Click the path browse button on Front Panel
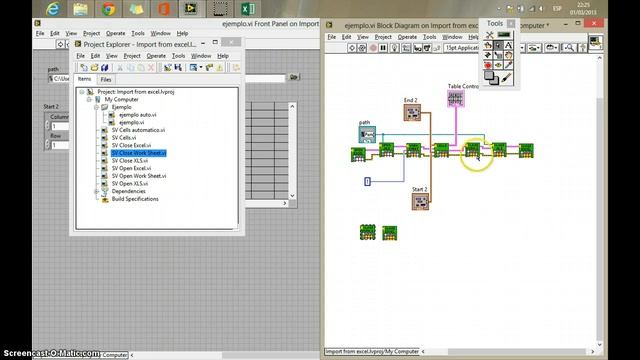This screenshot has height=360, width=640. pos(293,77)
